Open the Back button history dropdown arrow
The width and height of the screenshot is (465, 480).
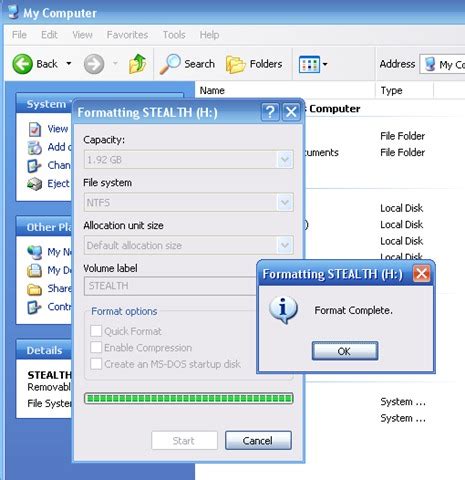69,63
